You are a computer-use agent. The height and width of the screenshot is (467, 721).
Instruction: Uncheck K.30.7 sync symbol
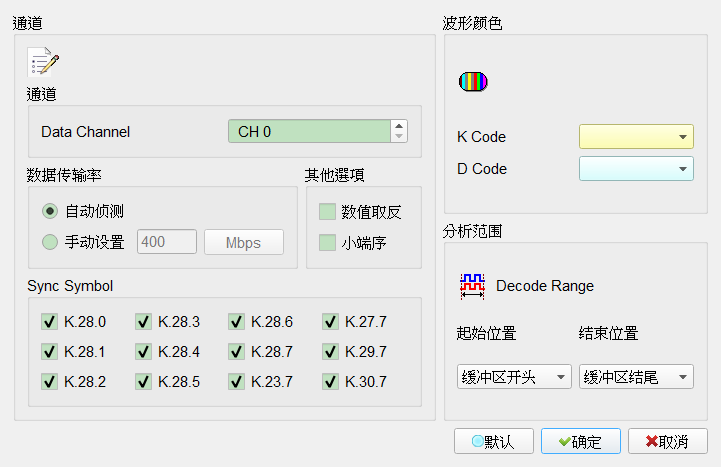pos(331,382)
